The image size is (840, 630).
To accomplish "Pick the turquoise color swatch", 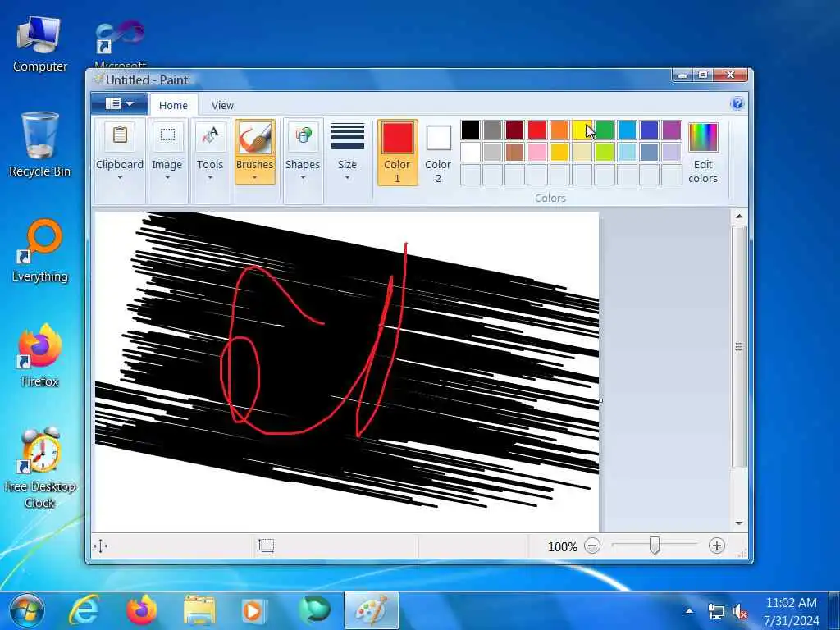I will click(x=627, y=130).
